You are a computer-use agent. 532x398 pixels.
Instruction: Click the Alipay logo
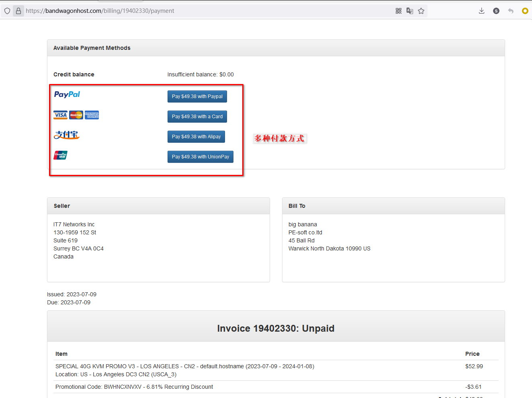pos(67,135)
